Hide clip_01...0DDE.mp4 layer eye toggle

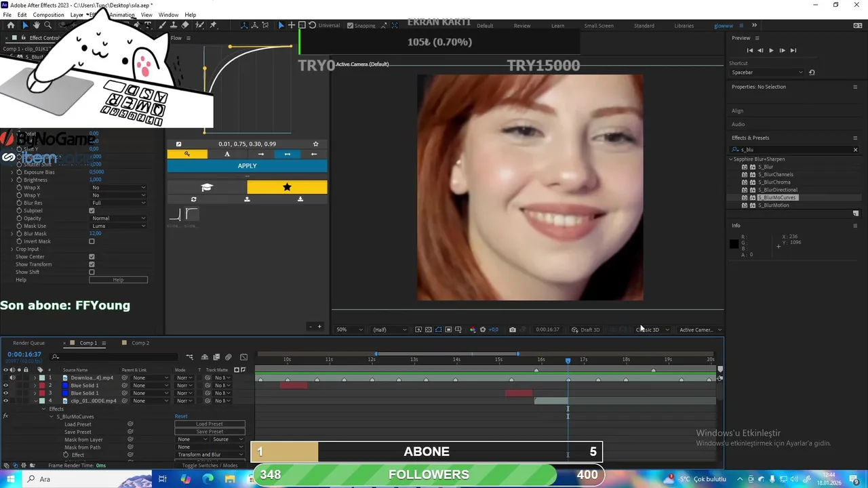click(x=5, y=401)
